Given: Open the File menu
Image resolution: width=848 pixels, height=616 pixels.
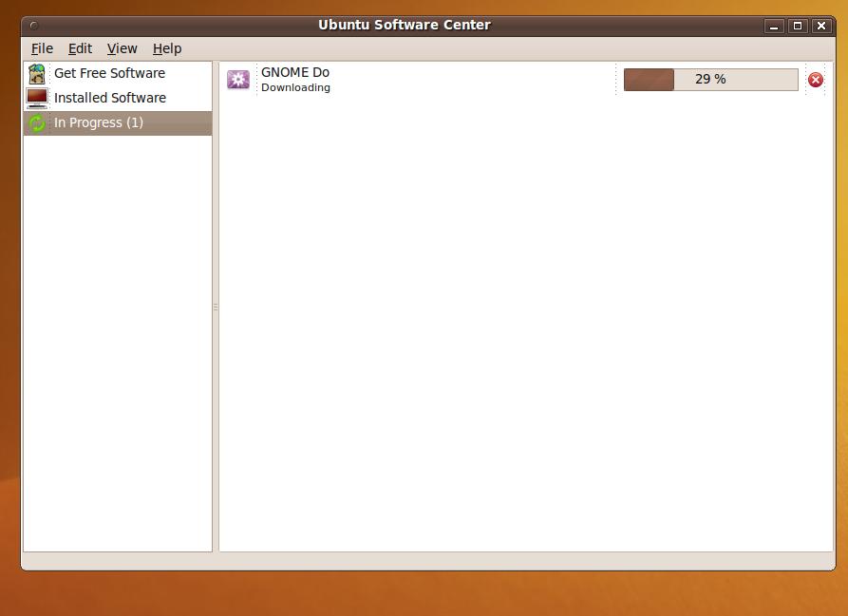Looking at the screenshot, I should (42, 48).
